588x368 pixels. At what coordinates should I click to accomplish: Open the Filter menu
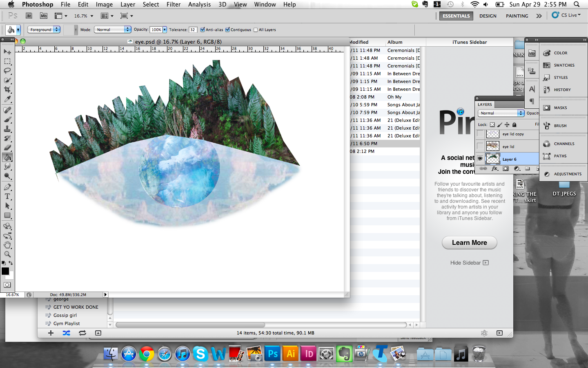point(174,4)
